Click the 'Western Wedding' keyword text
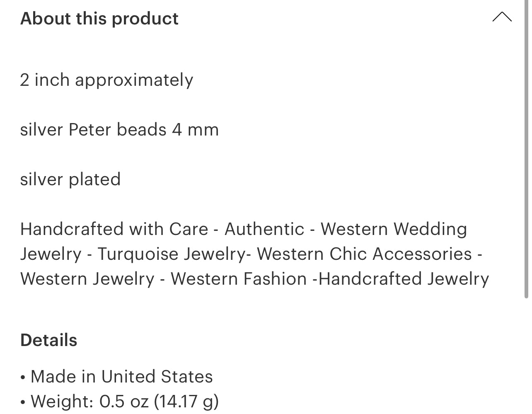 [394, 229]
